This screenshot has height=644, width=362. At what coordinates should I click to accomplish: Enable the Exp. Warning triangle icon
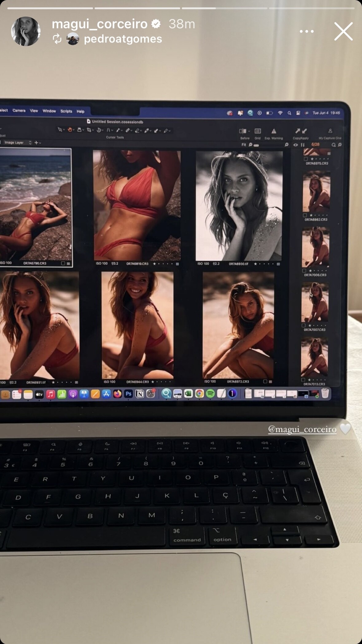point(274,131)
